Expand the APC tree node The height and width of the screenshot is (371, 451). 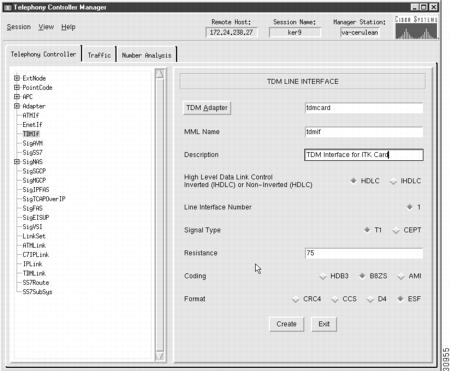(17, 97)
